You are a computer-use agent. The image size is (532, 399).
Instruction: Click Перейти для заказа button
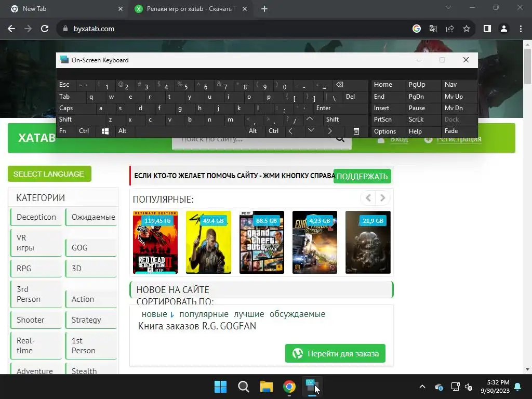pyautogui.click(x=335, y=353)
